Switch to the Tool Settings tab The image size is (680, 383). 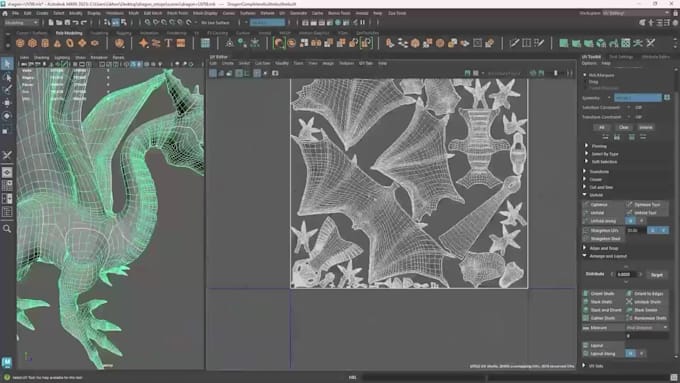coord(621,57)
